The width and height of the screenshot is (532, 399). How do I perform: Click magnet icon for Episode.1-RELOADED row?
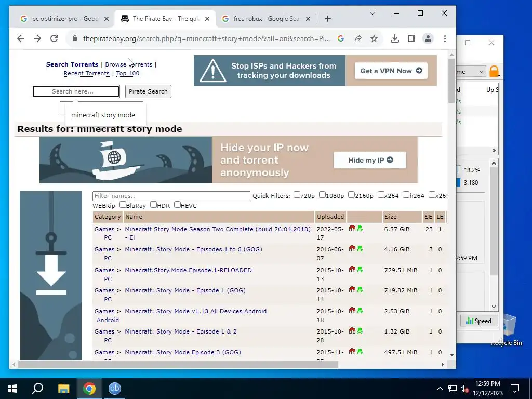pos(352,270)
